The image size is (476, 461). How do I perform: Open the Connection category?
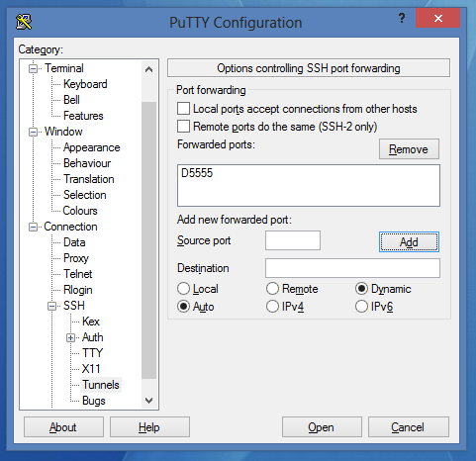[x=70, y=227]
